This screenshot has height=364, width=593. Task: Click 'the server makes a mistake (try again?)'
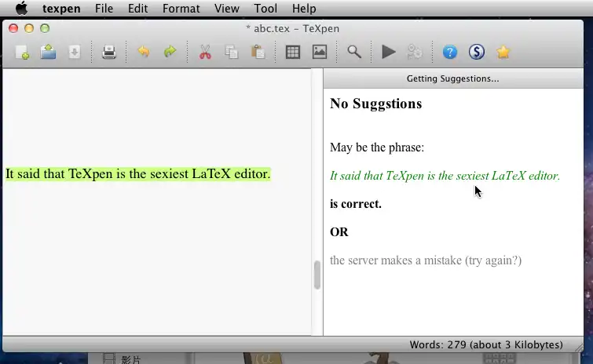click(x=426, y=260)
